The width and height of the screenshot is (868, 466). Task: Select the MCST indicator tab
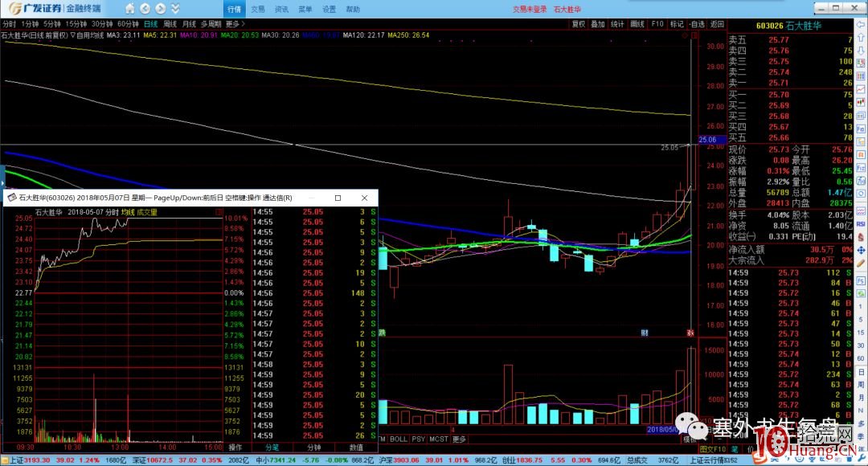[x=439, y=439]
